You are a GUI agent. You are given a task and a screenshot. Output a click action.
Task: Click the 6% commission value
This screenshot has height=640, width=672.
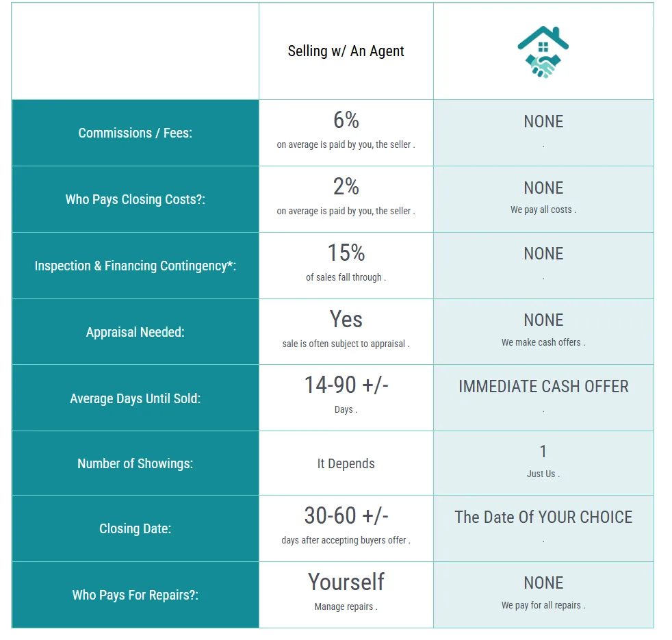tap(346, 120)
